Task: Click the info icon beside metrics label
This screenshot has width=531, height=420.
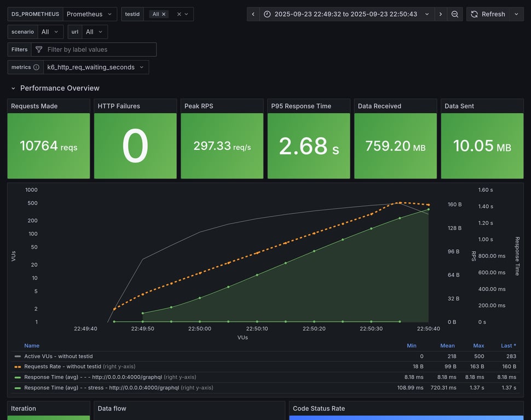Action: (x=36, y=67)
